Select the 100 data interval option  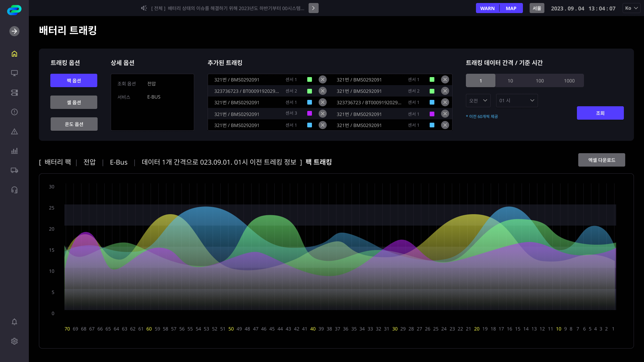[x=540, y=80]
